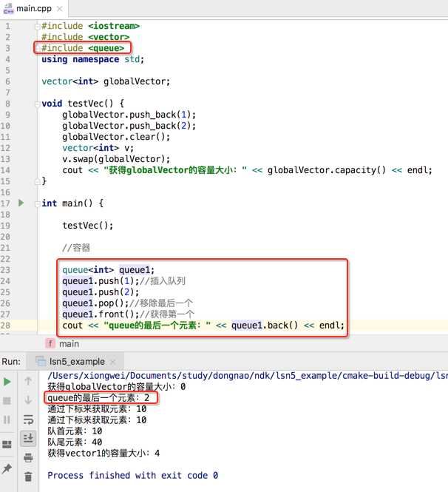Image resolution: width=448 pixels, height=492 pixels.
Task: Click the Restore layout icon in Run panel
Action: (7, 445)
